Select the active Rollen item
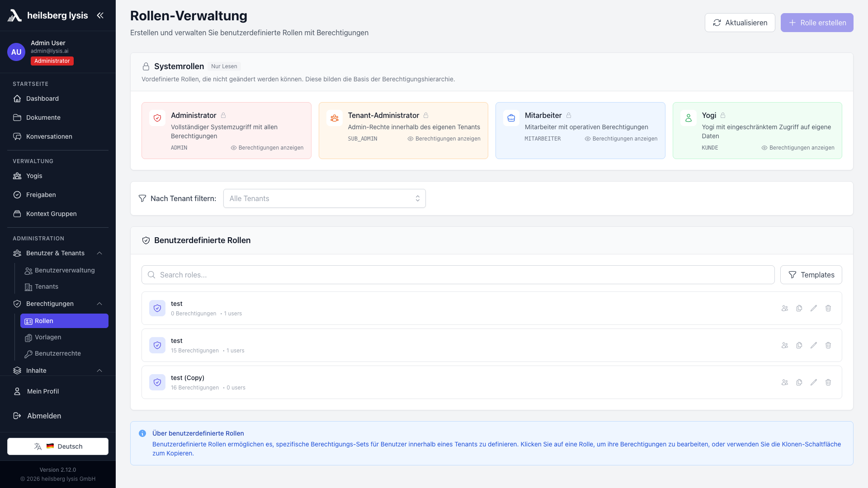 [64, 321]
